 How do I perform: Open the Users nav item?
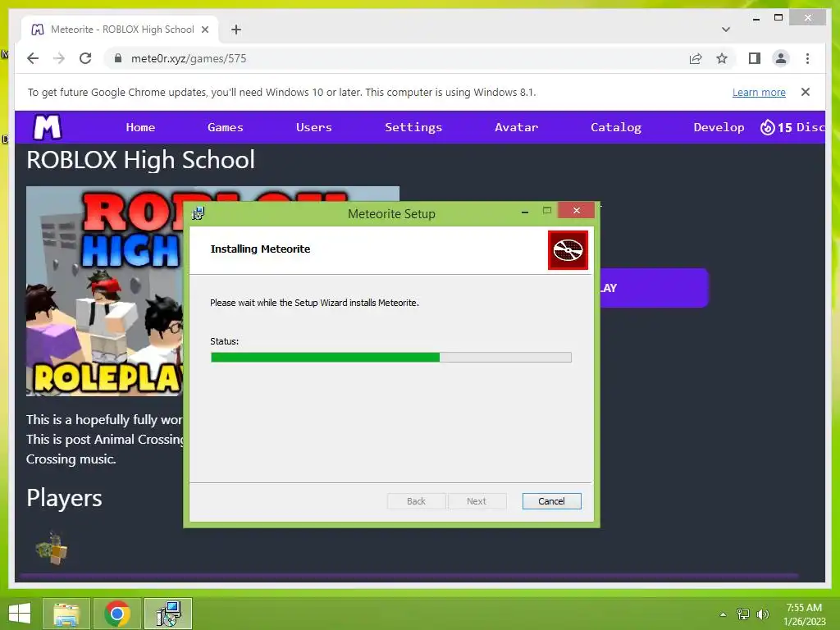pyautogui.click(x=314, y=127)
